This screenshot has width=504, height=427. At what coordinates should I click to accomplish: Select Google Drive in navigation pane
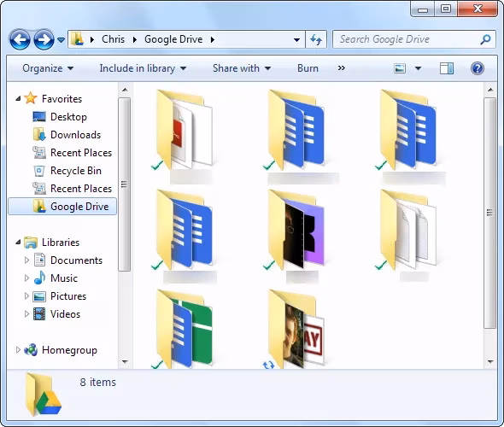click(62, 207)
